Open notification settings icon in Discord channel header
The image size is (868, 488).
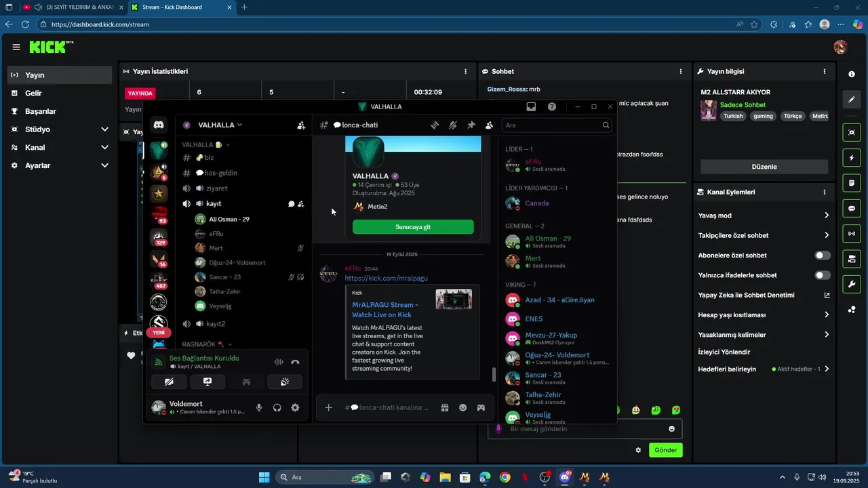pyautogui.click(x=453, y=125)
